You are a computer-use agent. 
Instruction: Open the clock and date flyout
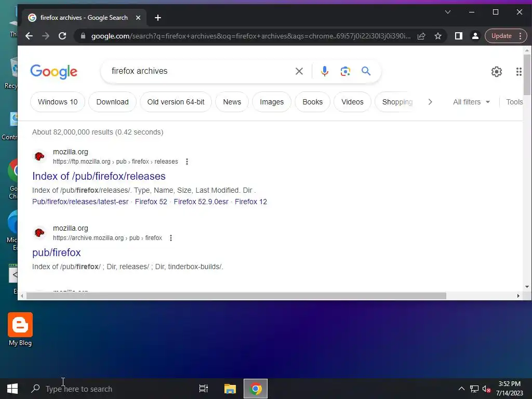[x=509, y=389]
